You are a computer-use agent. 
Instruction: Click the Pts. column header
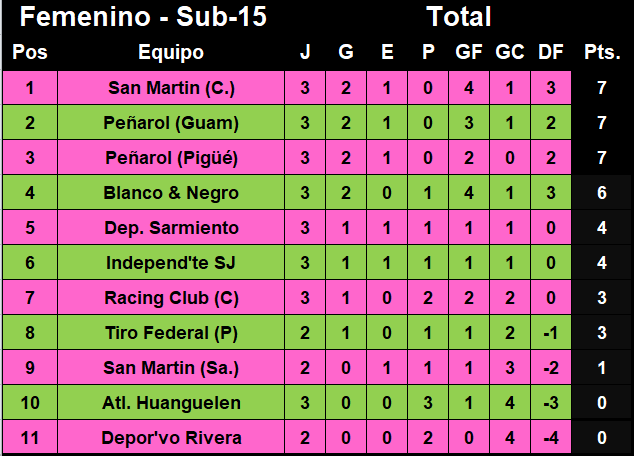coord(602,52)
